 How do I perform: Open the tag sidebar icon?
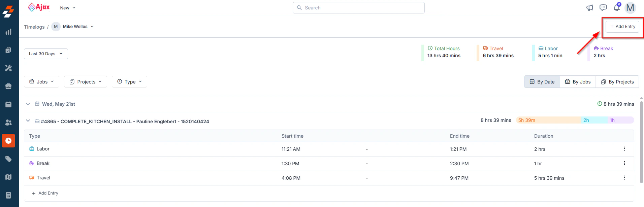pos(8,159)
